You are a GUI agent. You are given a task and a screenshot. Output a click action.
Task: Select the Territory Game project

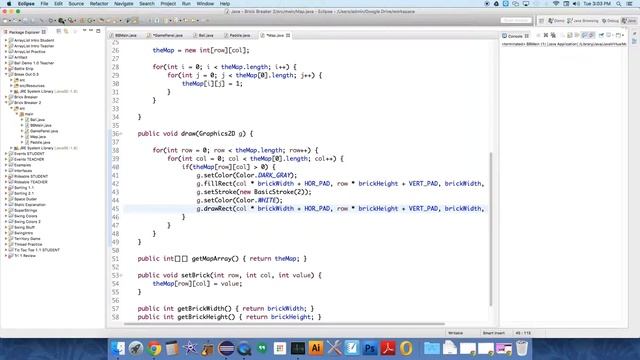tap(27, 239)
